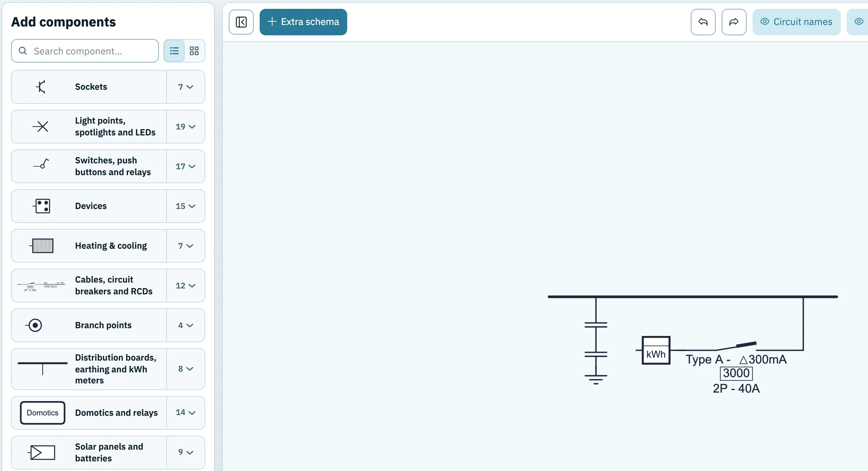Click the 2P - 40A label
Image resolution: width=868 pixels, height=471 pixels.
pyautogui.click(x=736, y=389)
